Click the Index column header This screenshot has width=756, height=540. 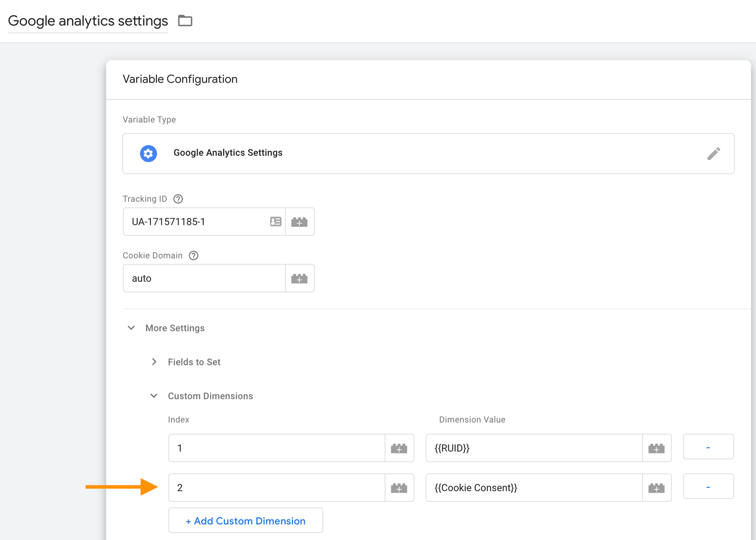pos(179,420)
